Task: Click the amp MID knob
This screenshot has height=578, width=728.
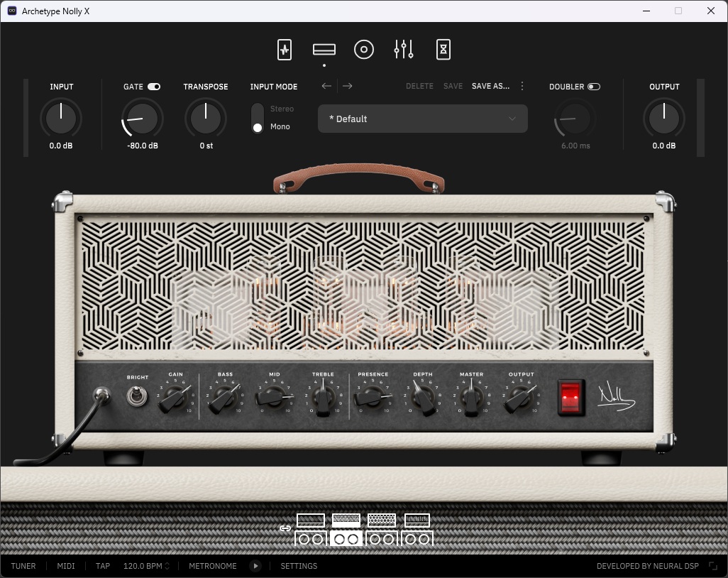Action: coord(274,397)
